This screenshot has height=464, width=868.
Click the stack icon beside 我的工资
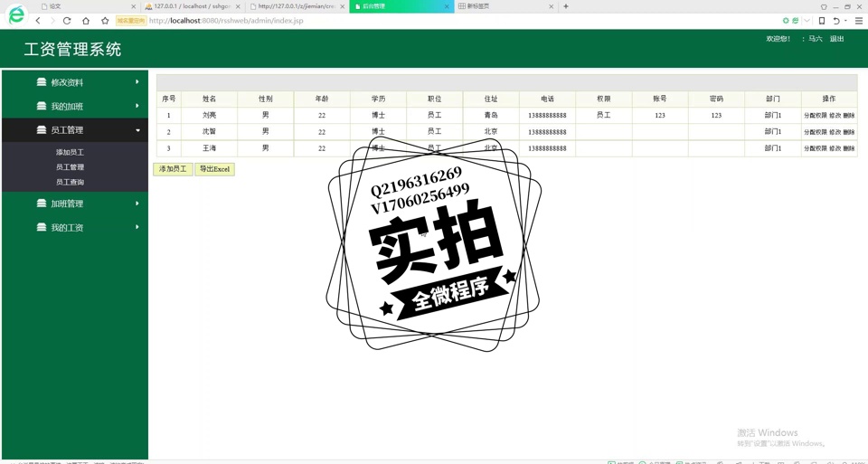[x=42, y=228]
